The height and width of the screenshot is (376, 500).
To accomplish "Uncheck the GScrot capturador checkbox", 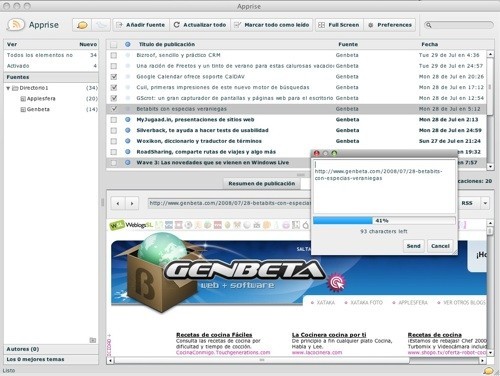I will tap(114, 98).
